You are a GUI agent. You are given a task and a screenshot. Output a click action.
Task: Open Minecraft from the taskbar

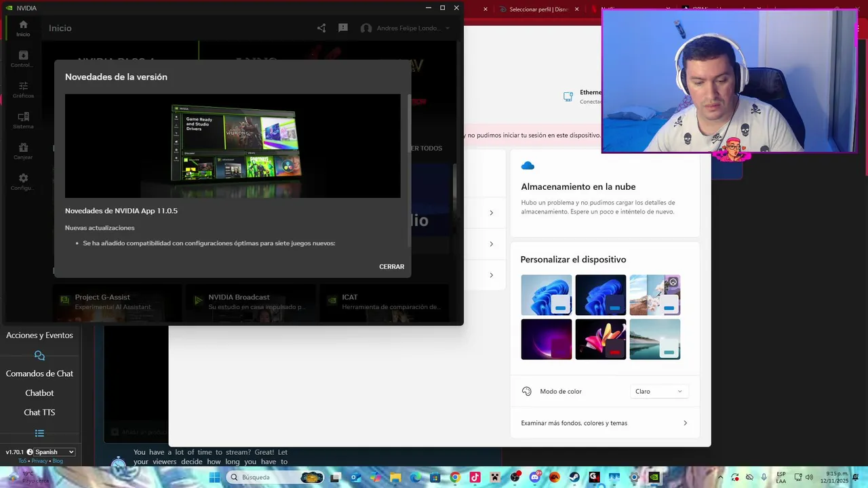(495, 477)
